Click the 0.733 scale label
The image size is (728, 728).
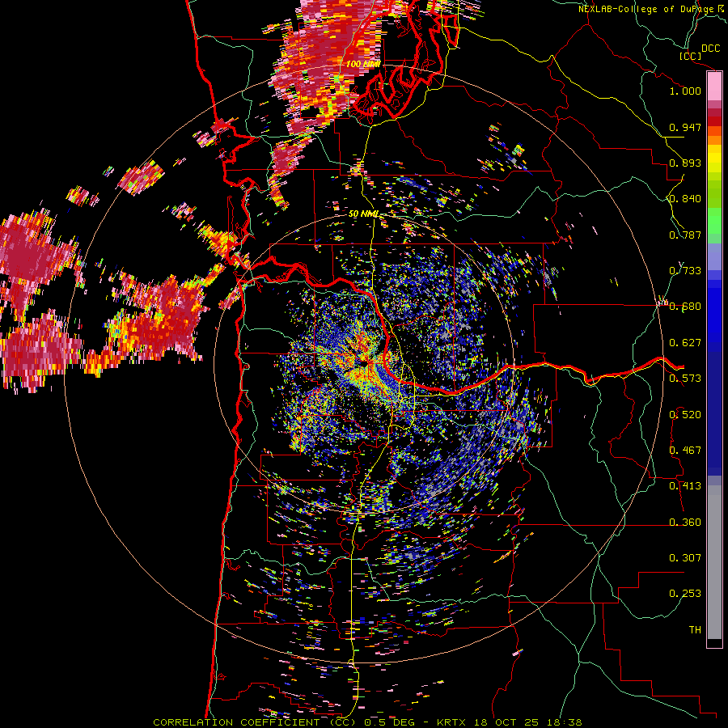pos(685,271)
